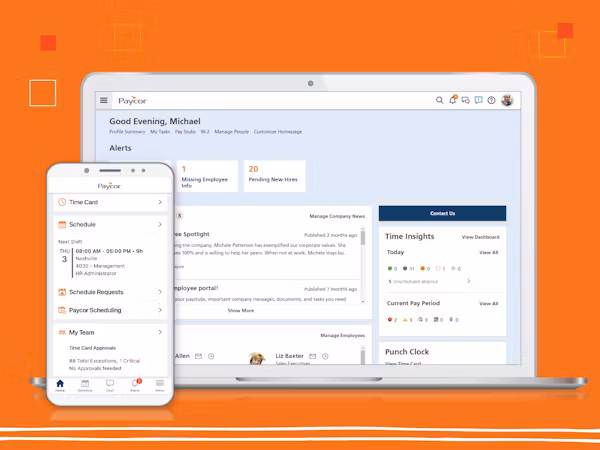Viewport: 600px width, 450px height.
Task: Click the search magnifier icon in header
Action: 440,100
